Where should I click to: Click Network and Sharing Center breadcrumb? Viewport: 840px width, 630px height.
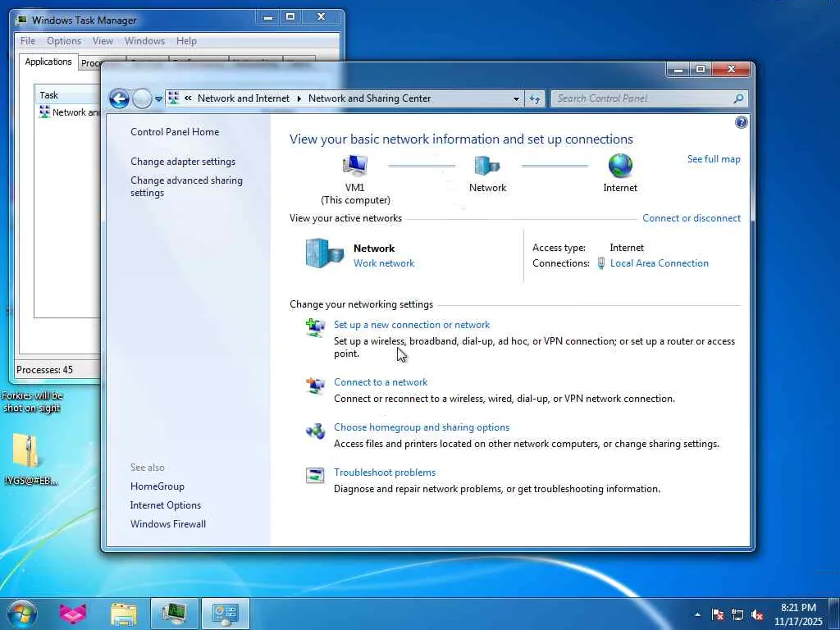pos(369,98)
